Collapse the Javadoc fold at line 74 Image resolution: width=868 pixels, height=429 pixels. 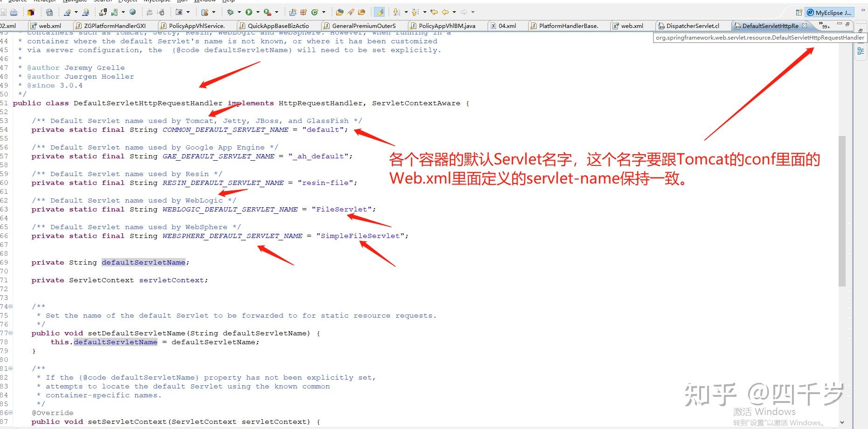pyautogui.click(x=11, y=306)
